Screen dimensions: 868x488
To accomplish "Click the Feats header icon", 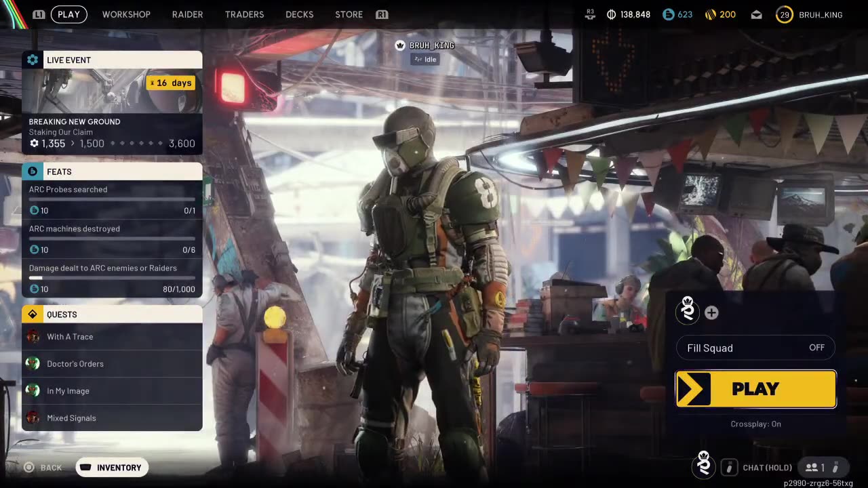I will point(32,171).
